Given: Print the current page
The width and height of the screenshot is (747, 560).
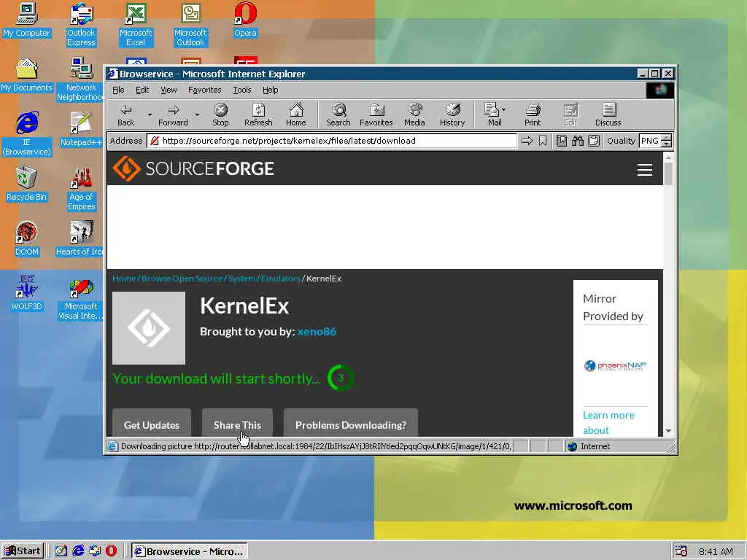Looking at the screenshot, I should (x=533, y=115).
